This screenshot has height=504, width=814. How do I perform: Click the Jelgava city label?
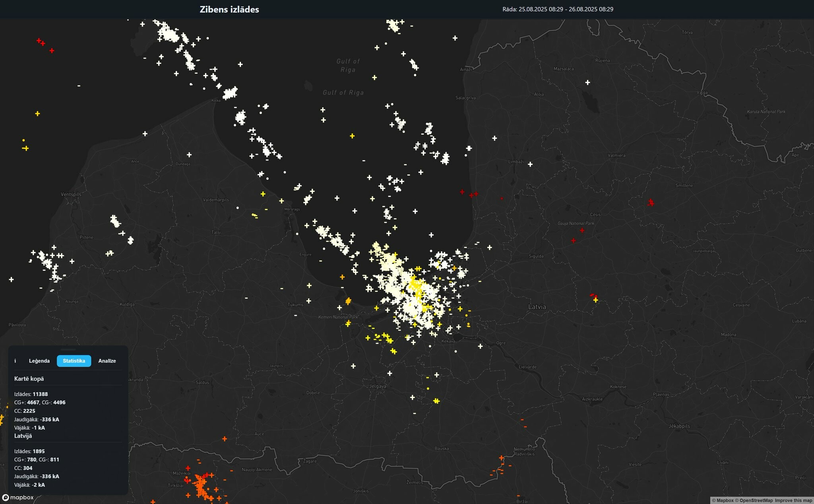(x=378, y=386)
